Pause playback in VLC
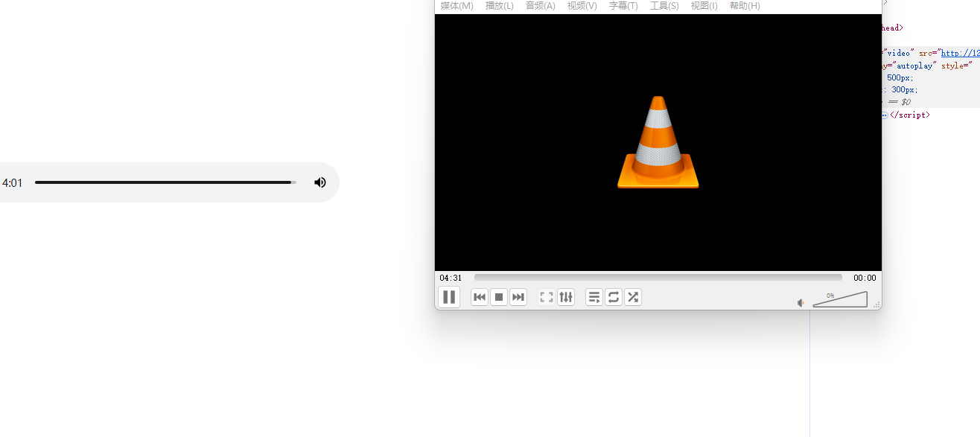980x437 pixels. (x=449, y=297)
